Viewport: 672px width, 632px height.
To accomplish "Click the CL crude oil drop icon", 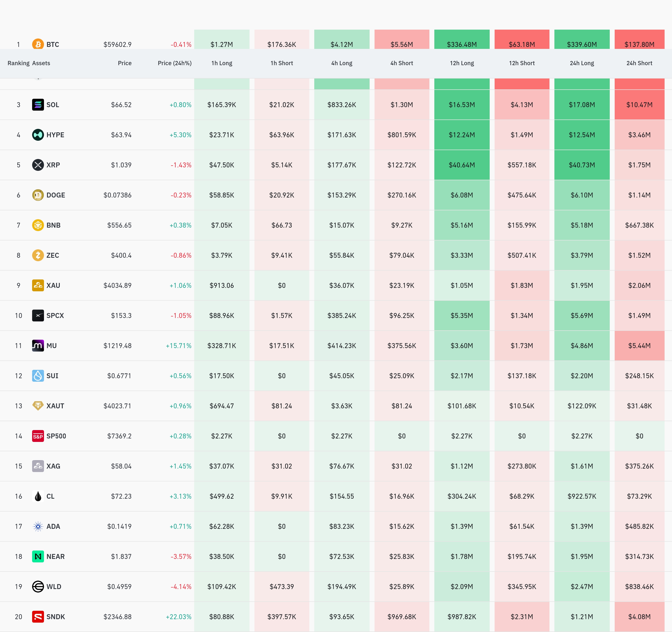I will click(38, 496).
